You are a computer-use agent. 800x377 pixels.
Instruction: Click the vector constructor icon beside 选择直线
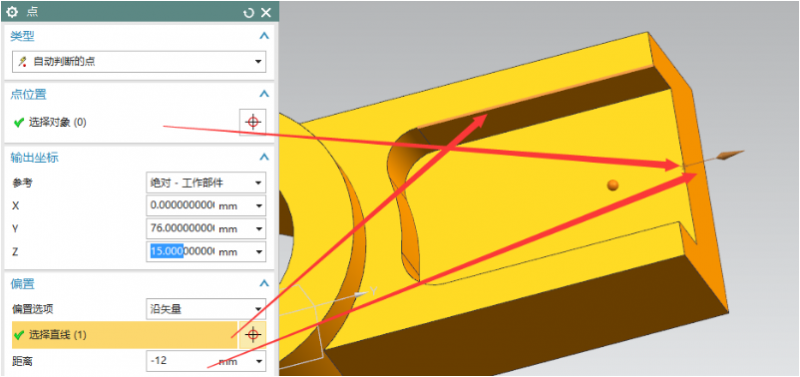253,335
